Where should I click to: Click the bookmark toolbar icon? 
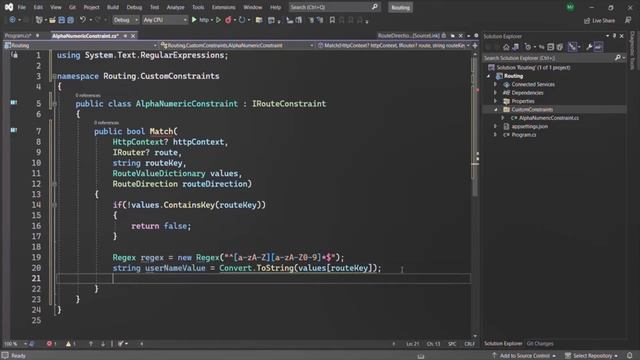pos(332,20)
